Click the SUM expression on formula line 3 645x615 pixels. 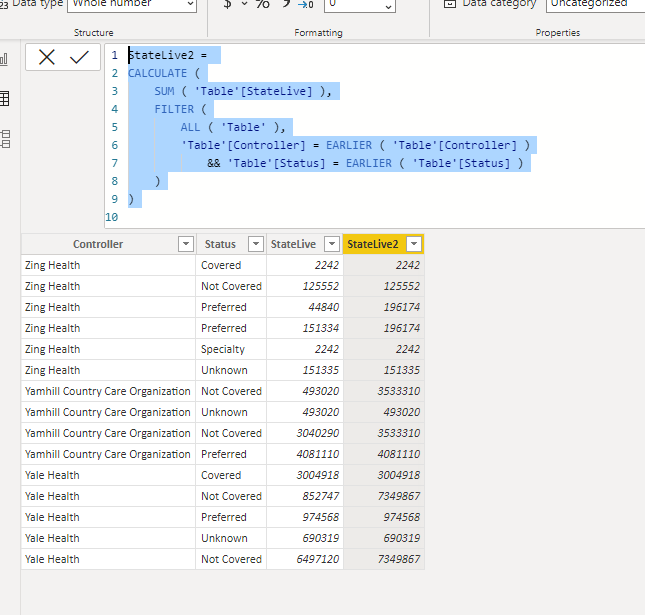[x=243, y=91]
